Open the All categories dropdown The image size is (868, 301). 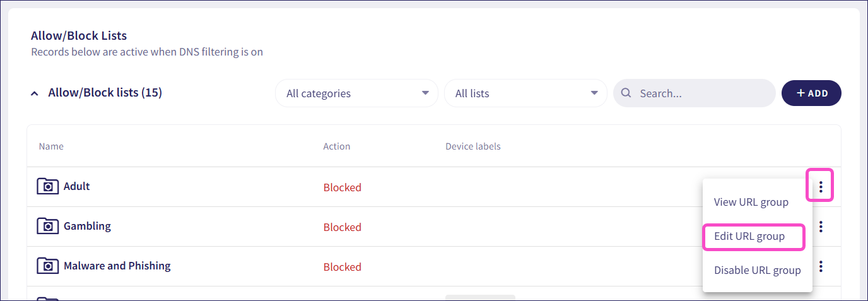[356, 93]
